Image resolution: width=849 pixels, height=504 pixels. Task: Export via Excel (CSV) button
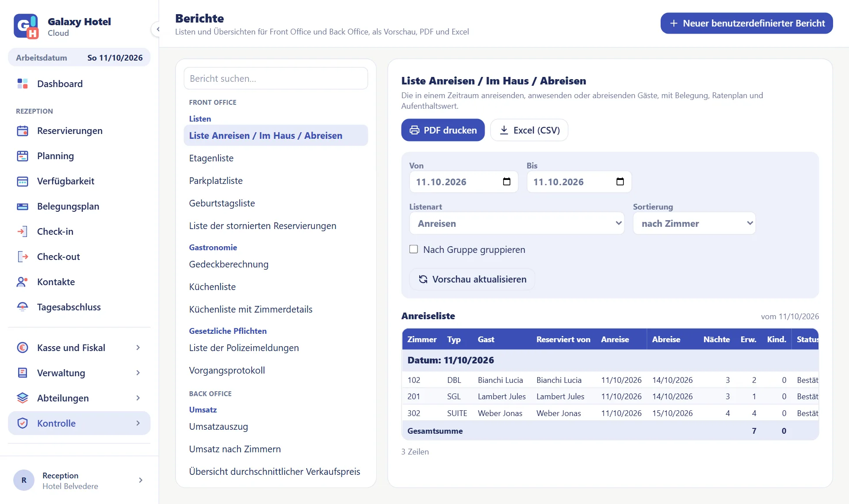pos(529,130)
